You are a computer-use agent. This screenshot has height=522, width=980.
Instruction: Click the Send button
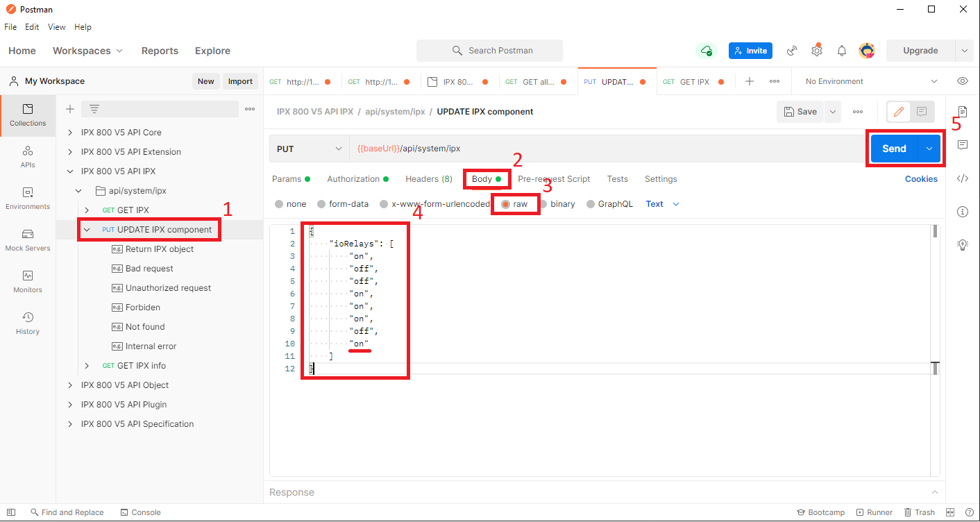pos(894,149)
